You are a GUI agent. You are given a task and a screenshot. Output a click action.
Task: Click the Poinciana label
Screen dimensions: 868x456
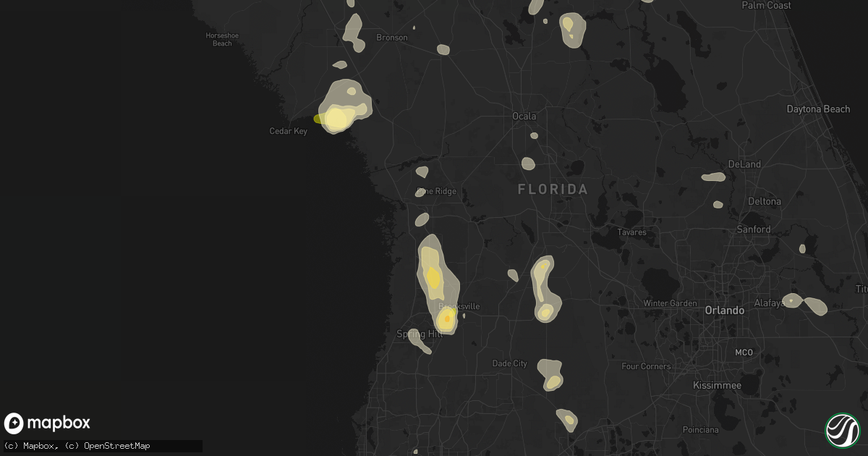click(x=701, y=430)
